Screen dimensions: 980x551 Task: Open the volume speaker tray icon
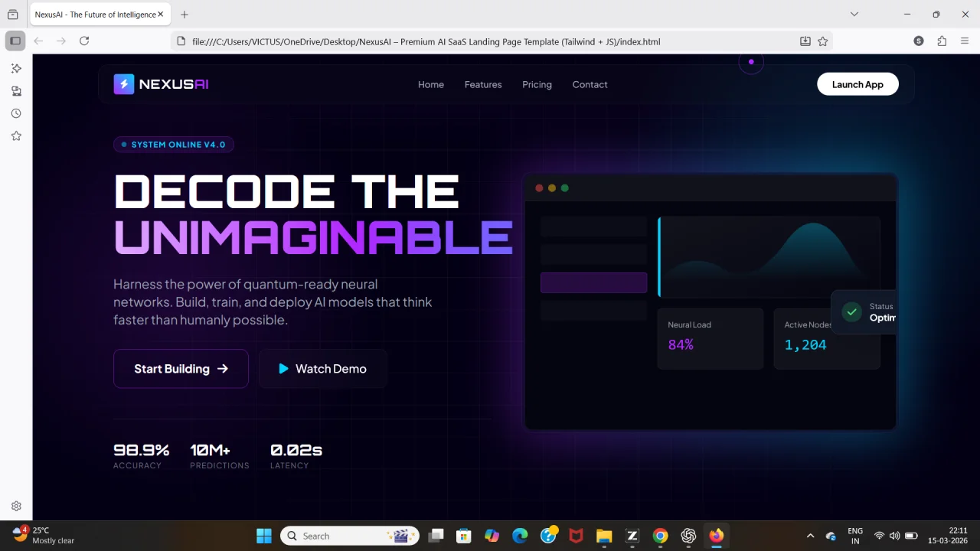(894, 536)
